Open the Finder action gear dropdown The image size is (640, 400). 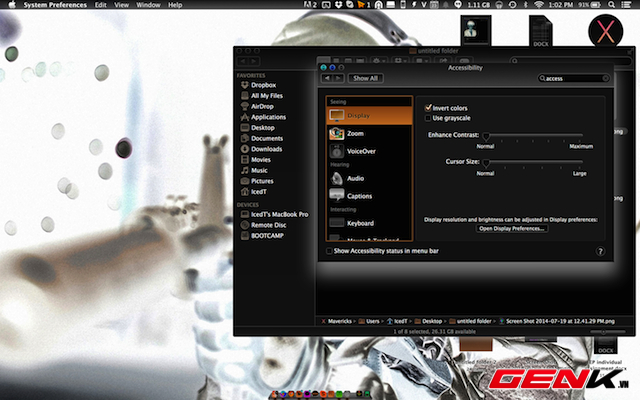pos(379,61)
